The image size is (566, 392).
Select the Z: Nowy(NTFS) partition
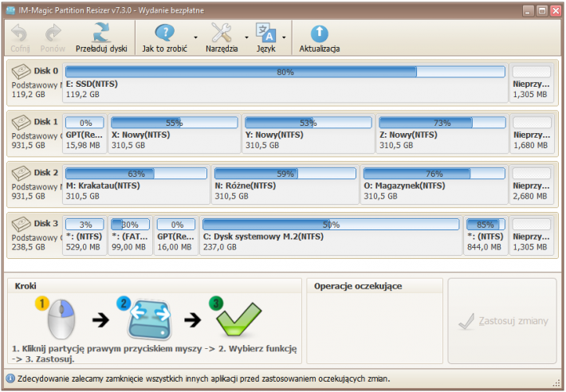point(442,134)
